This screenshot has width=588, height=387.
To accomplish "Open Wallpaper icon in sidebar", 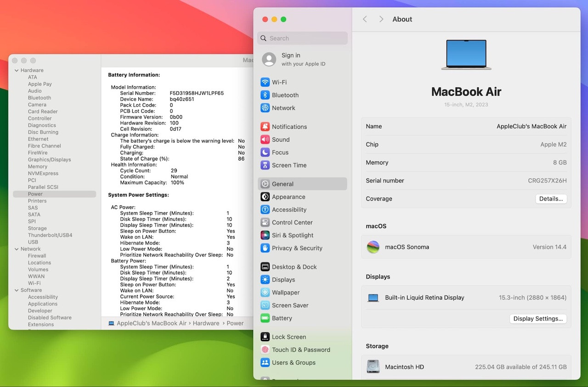I will [265, 293].
